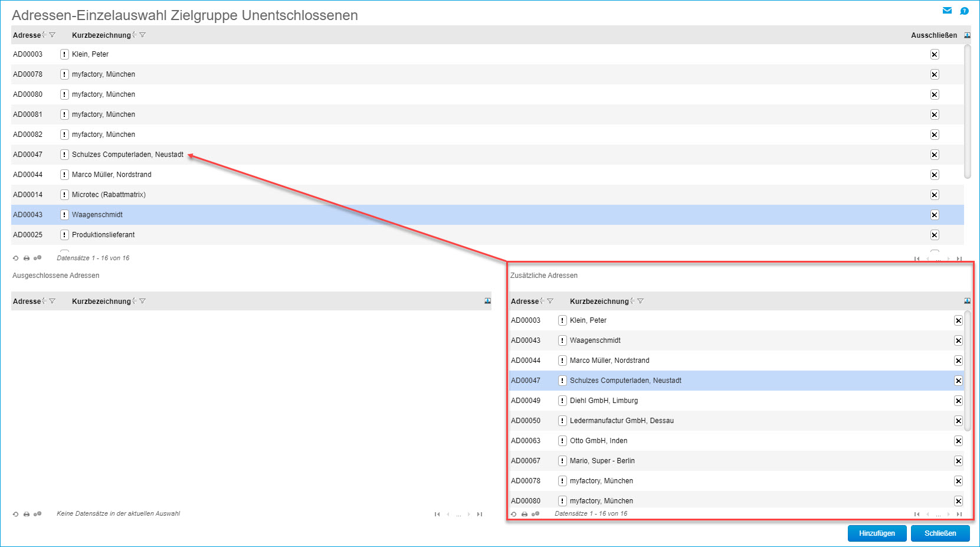Select Marco Müller, Nordstrand in Zusätzliche Adressen

(x=609, y=361)
